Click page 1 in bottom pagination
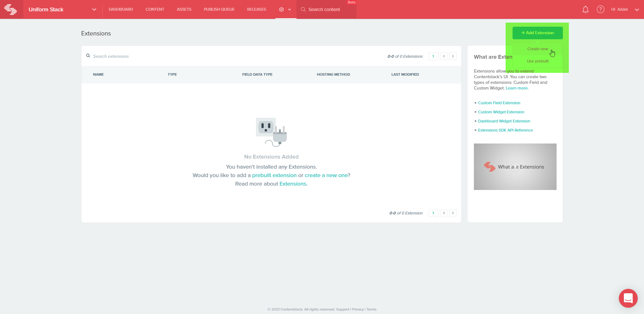The image size is (644, 314). click(x=433, y=213)
